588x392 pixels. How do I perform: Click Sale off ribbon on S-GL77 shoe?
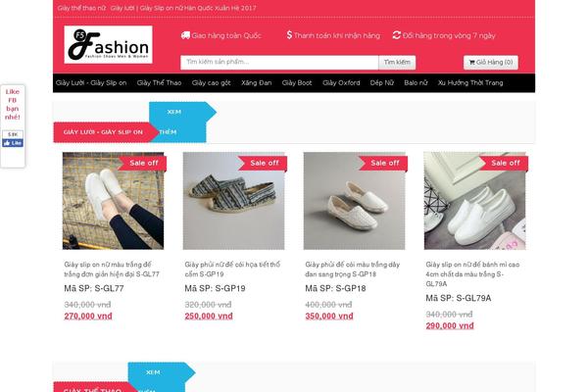click(x=142, y=163)
